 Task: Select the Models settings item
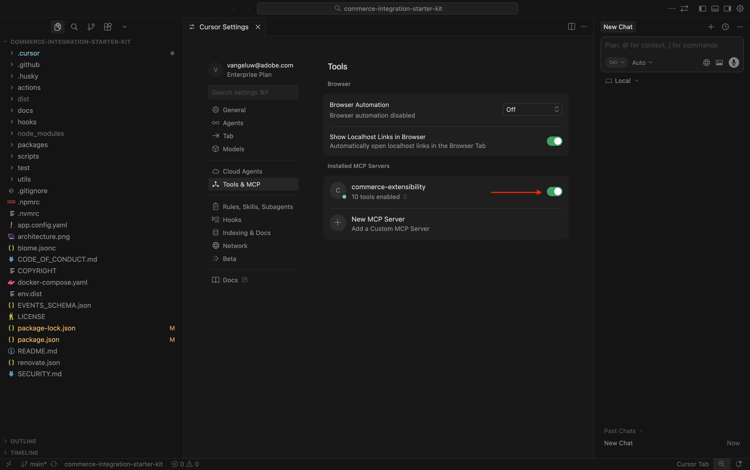pos(253,149)
